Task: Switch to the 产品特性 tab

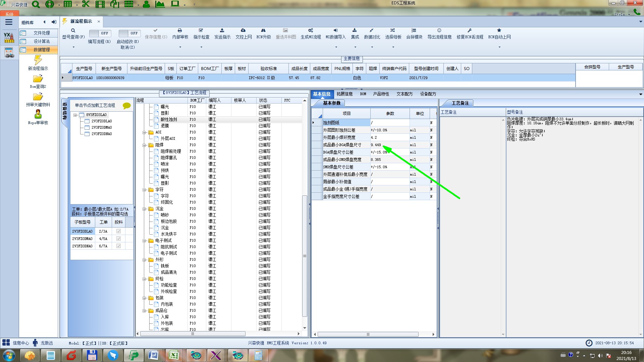Action: [x=381, y=94]
